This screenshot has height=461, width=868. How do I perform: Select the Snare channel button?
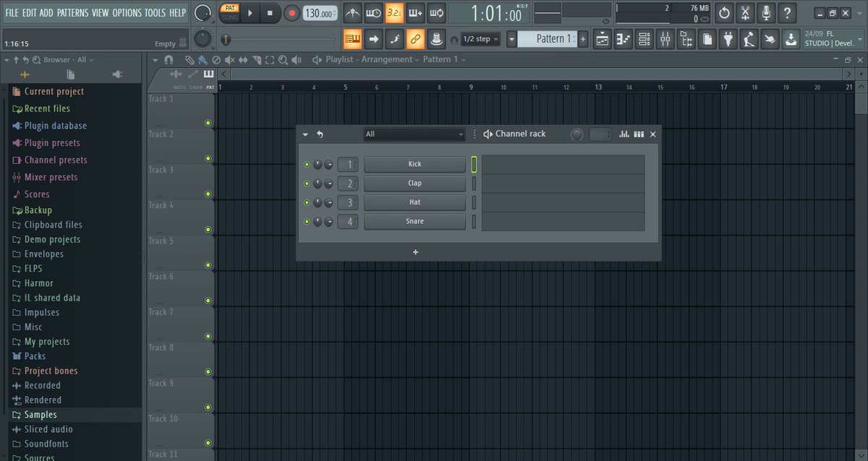[x=414, y=221]
